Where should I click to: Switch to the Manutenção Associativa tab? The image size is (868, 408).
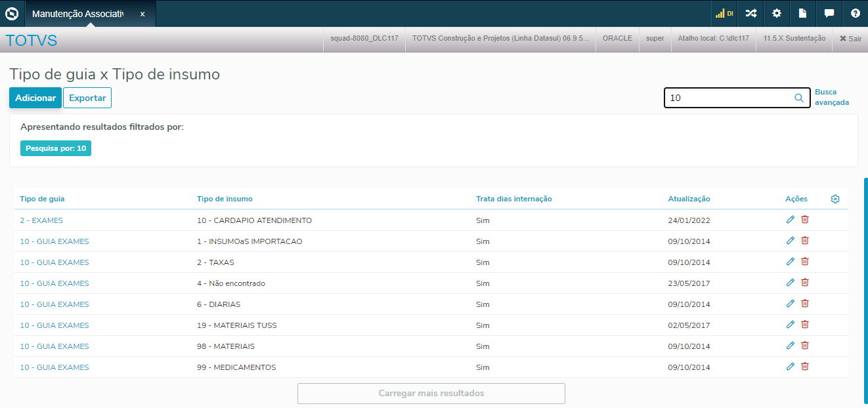point(77,14)
